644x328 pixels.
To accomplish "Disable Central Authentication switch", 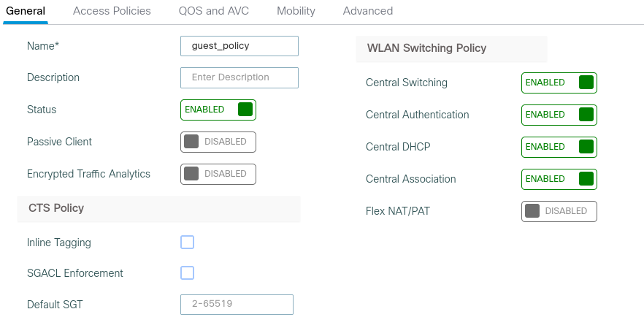I will (559, 115).
